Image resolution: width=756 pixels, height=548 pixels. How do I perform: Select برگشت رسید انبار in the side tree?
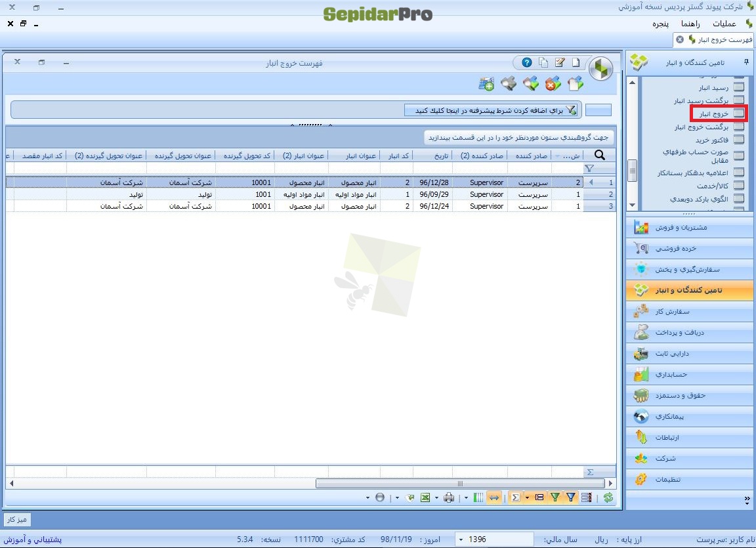pos(702,100)
